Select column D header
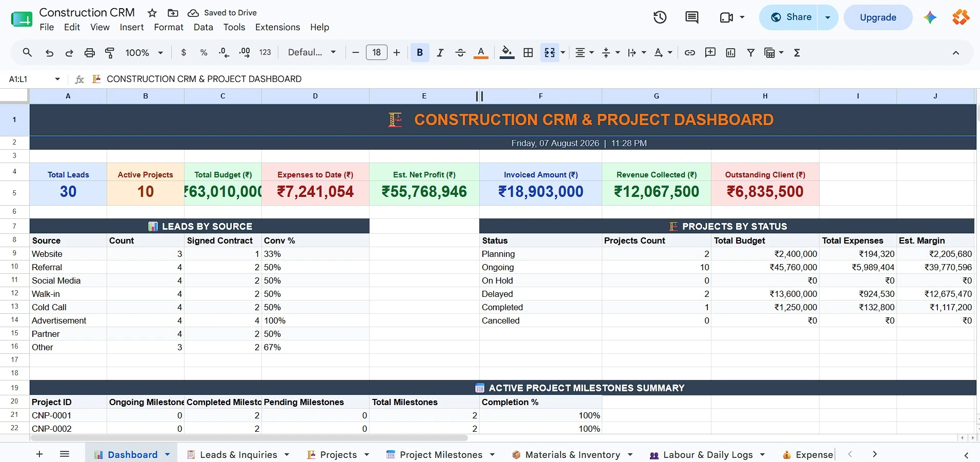Image resolution: width=980 pixels, height=462 pixels. 315,96
